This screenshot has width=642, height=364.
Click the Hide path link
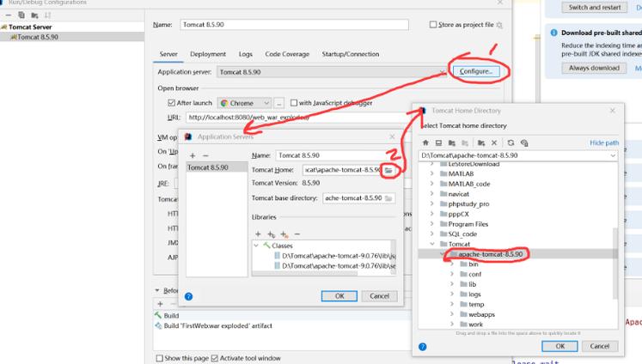point(604,143)
